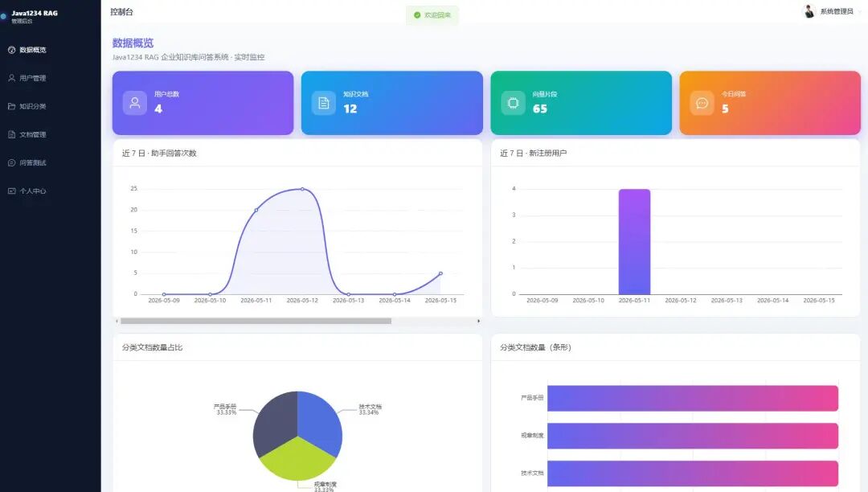Click Java1234 RAG brand title in sidebar
This screenshot has width=868, height=492.
coord(35,14)
